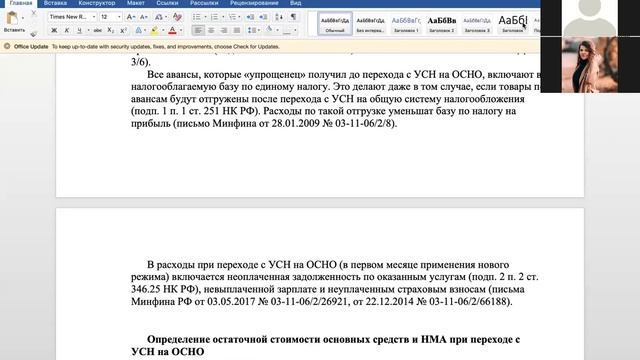Center the paragraph text
The width and height of the screenshot is (640, 360).
[x=211, y=30]
